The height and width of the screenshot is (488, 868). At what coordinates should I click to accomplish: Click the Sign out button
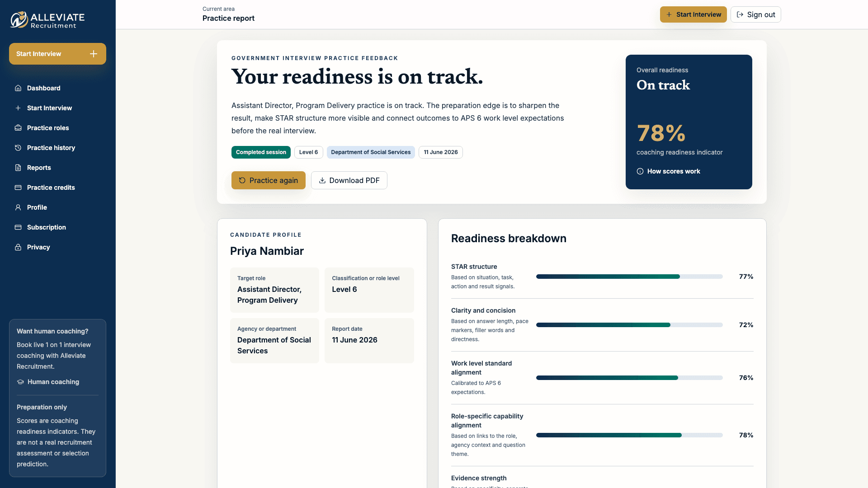(755, 14)
